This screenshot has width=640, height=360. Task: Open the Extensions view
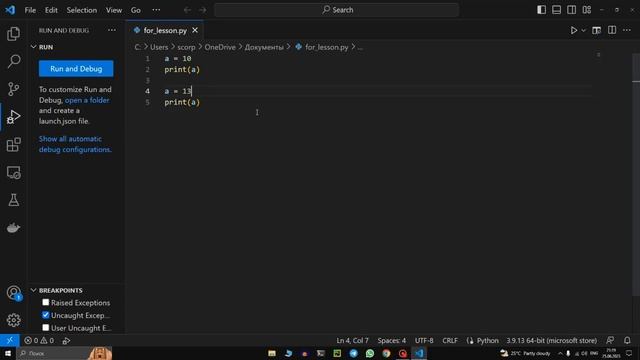click(13, 144)
